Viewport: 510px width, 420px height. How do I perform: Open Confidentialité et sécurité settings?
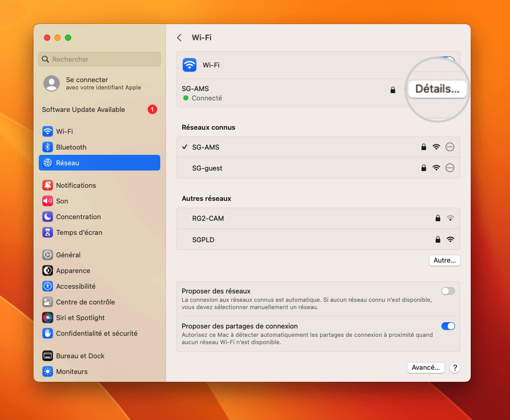[99, 333]
